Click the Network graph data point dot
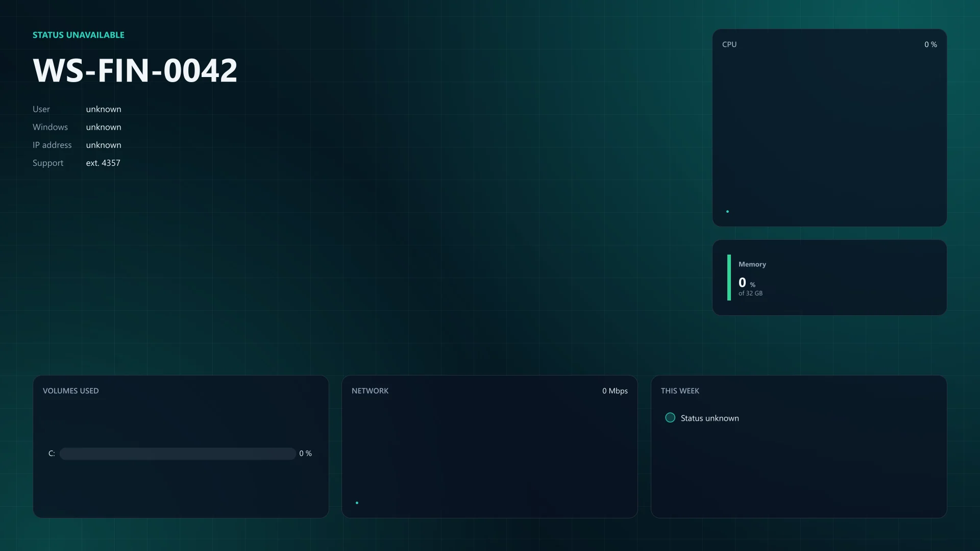980x551 pixels. tap(357, 503)
